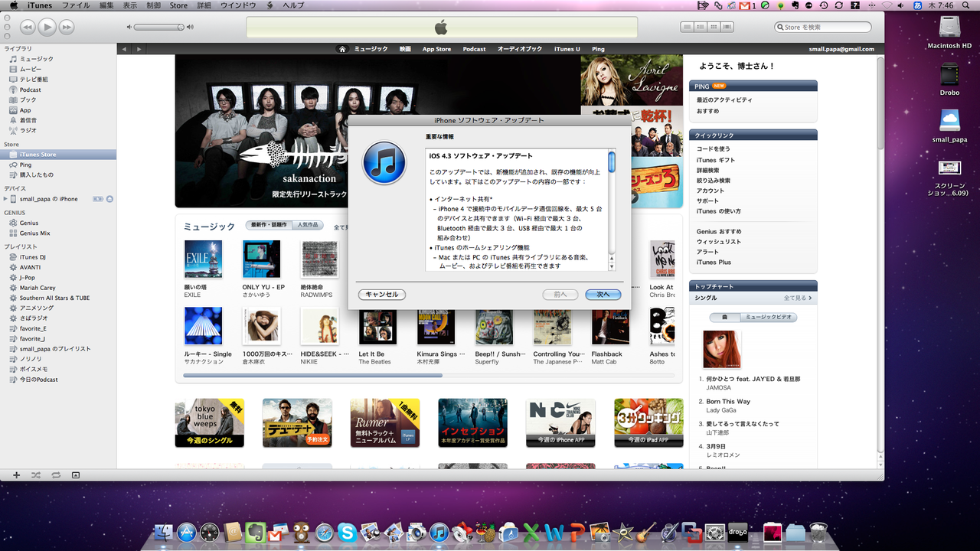The width and height of the screenshot is (980, 551).
Task: Open ラジオ in the library sidebar
Action: (28, 130)
